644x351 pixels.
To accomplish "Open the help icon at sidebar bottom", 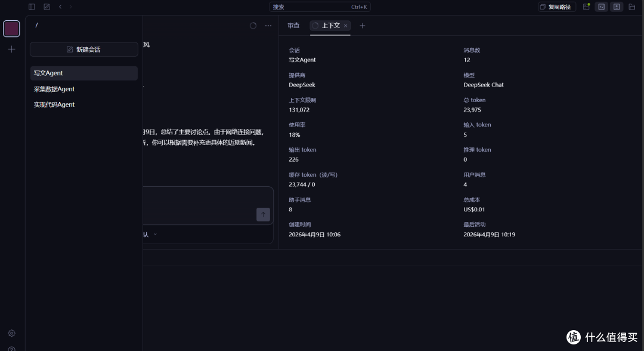I will point(11,349).
